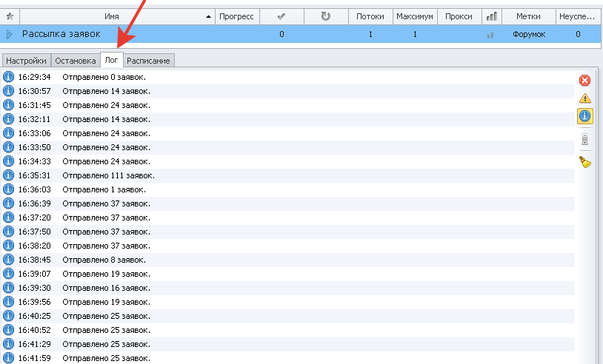This screenshot has height=364, width=603.
Task: Click the Максимум value 1 in task row
Action: point(415,34)
